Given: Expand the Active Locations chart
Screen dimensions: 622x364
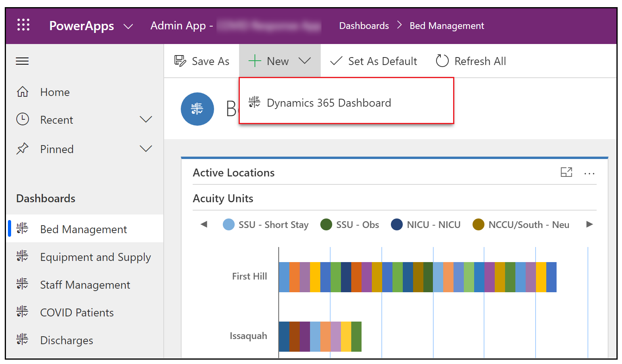Looking at the screenshot, I should point(566,172).
